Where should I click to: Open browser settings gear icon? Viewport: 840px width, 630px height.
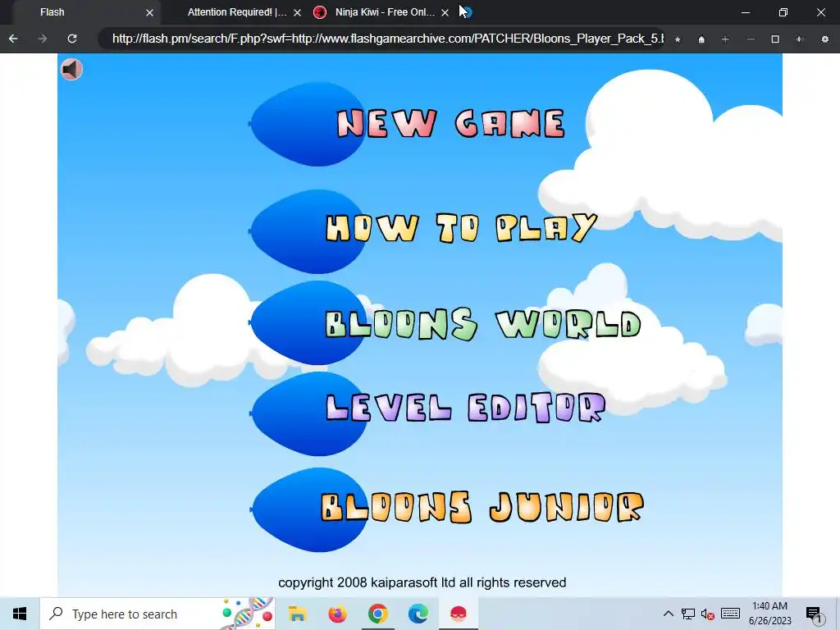(x=825, y=39)
